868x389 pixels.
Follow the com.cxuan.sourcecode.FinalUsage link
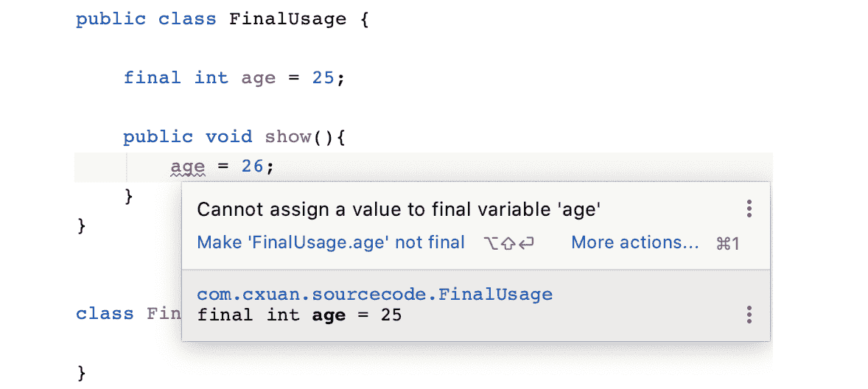pos(374,295)
